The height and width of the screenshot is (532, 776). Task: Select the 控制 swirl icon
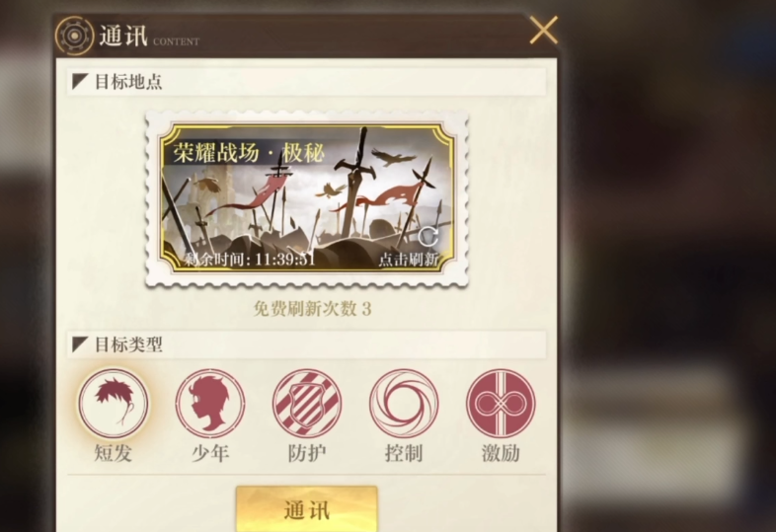(405, 404)
